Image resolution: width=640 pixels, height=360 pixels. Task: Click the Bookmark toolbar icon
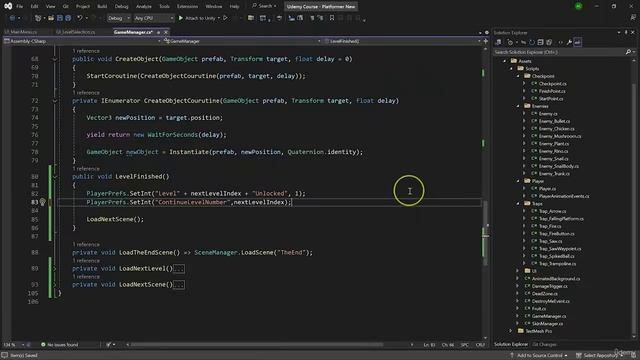pyautogui.click(x=332, y=18)
